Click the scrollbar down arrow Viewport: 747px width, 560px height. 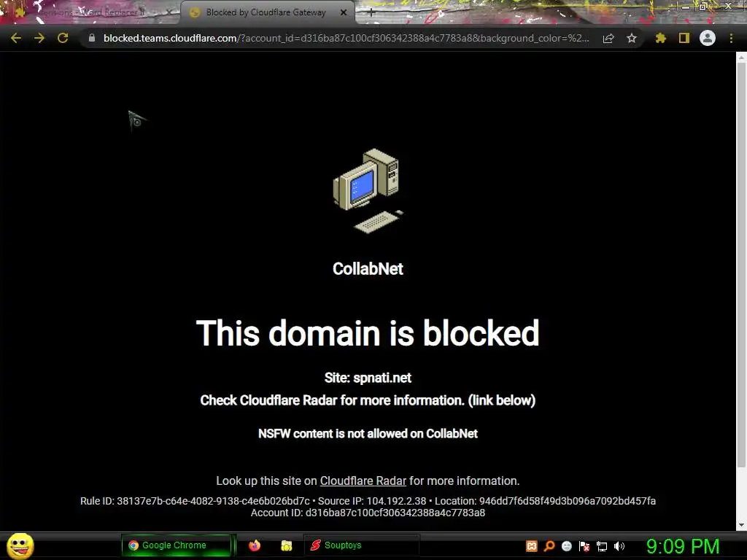pos(741,525)
